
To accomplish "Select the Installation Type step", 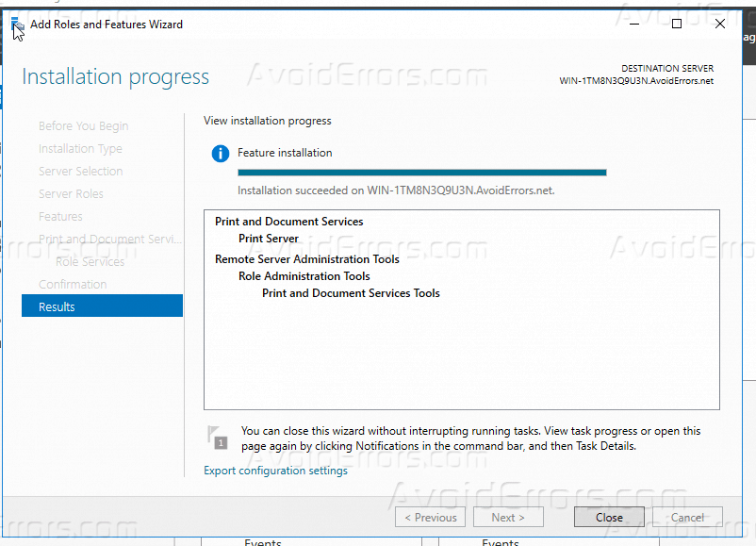I will 80,148.
